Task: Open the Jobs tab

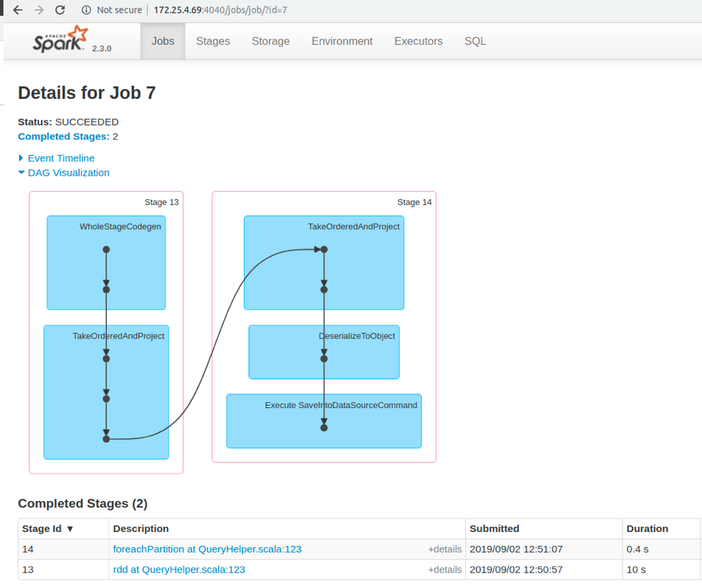Action: click(x=163, y=41)
